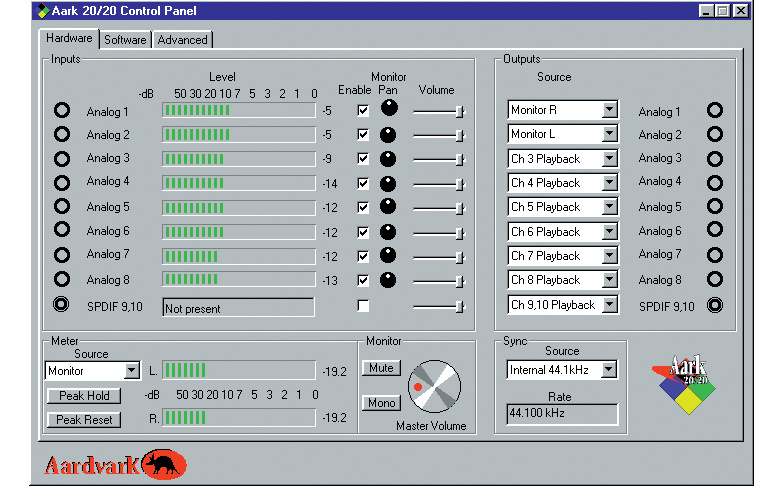The width and height of the screenshot is (770, 498).
Task: Click the Analog 1 input jack icon
Action: [x=62, y=110]
